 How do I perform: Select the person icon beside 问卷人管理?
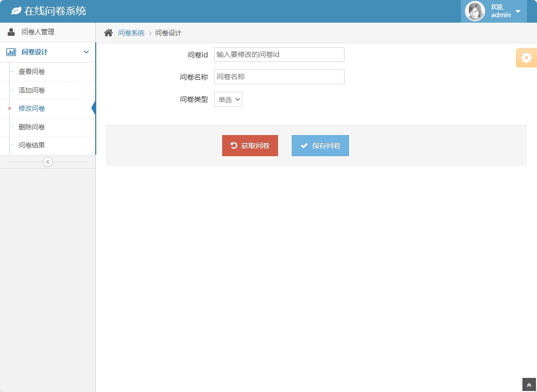click(11, 31)
